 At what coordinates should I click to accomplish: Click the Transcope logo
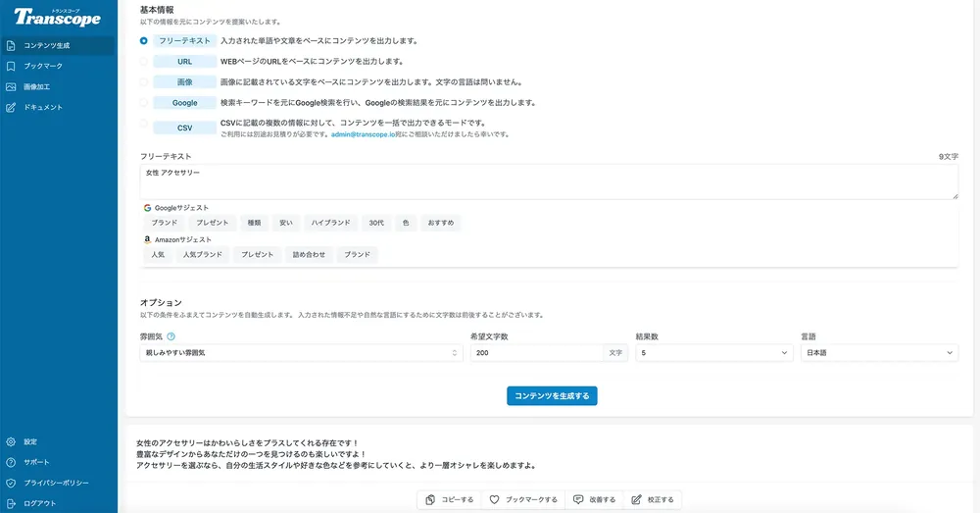tap(57, 16)
